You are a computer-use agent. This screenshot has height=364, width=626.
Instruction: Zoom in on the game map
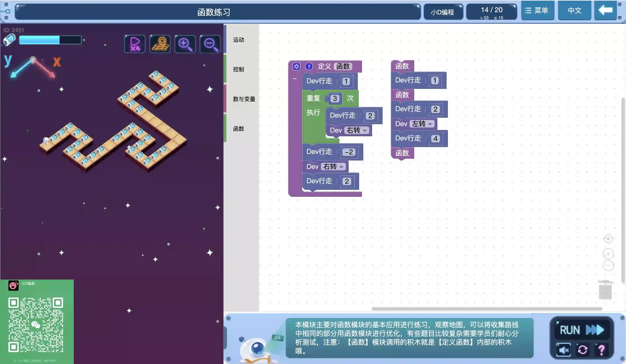pyautogui.click(x=185, y=44)
